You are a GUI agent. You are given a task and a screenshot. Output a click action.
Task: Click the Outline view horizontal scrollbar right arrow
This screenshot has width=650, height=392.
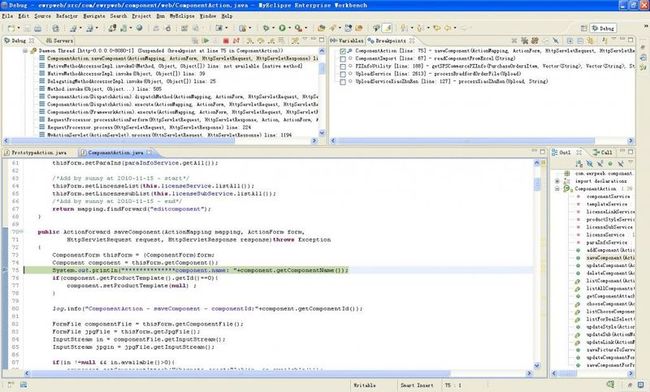(x=630, y=373)
